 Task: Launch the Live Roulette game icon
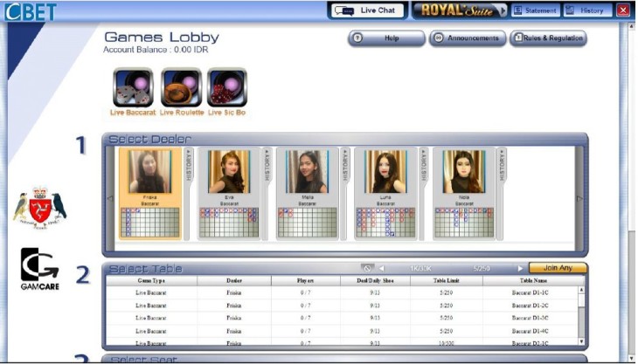pyautogui.click(x=181, y=87)
